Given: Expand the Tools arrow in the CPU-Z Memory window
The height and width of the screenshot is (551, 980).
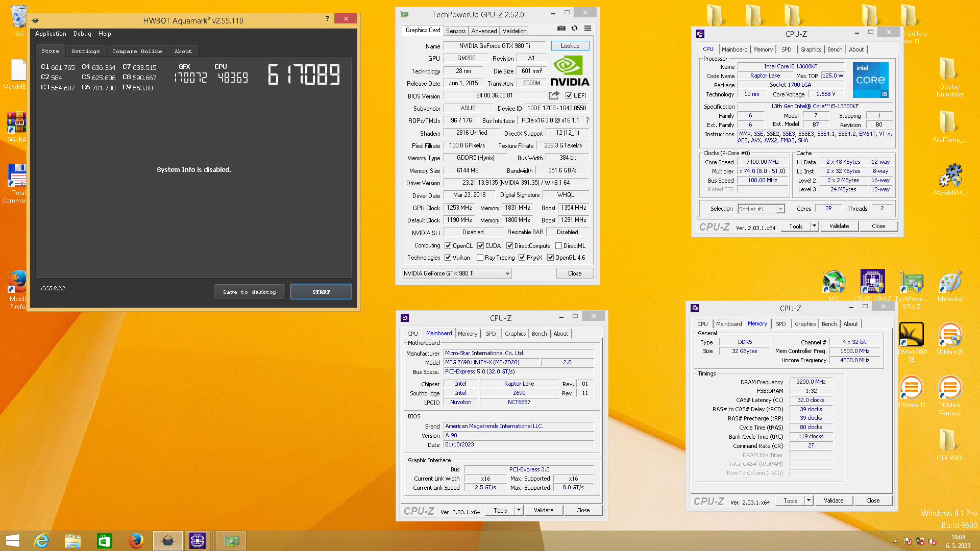Looking at the screenshot, I should pos(808,500).
